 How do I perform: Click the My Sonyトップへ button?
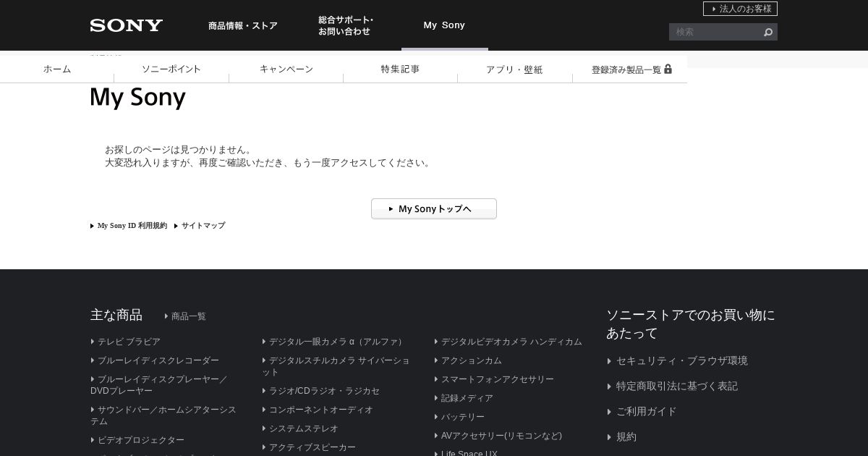click(x=434, y=208)
